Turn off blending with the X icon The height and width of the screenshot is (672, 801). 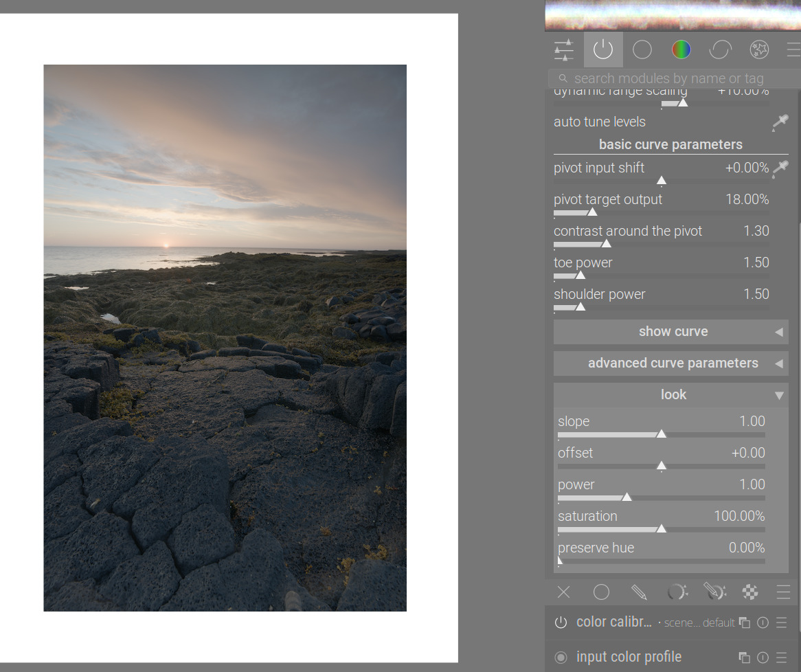[x=564, y=592]
